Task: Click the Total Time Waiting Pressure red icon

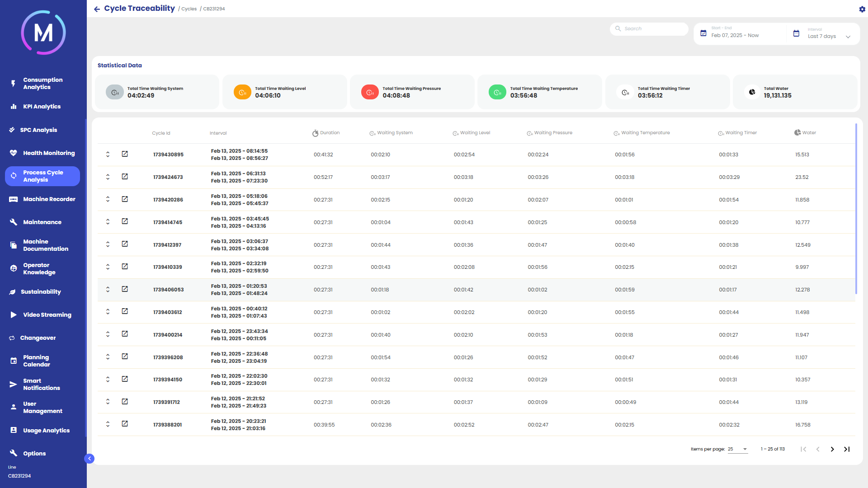Action: (x=369, y=92)
